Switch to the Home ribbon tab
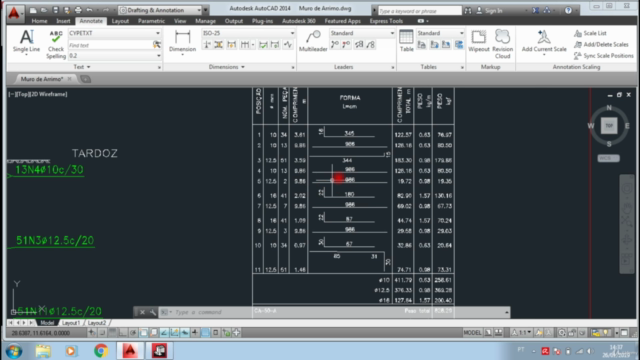Image resolution: width=640 pixels, height=360 pixels. 39,21
